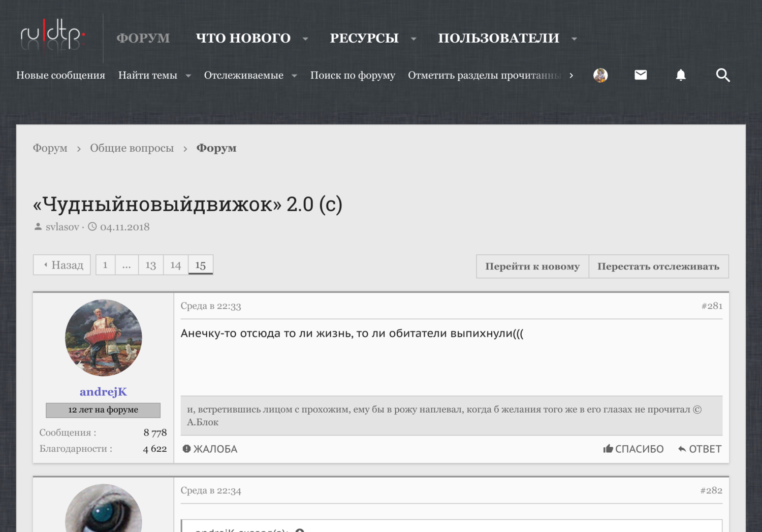Open the bold Форум breadcrumb

pyautogui.click(x=216, y=148)
